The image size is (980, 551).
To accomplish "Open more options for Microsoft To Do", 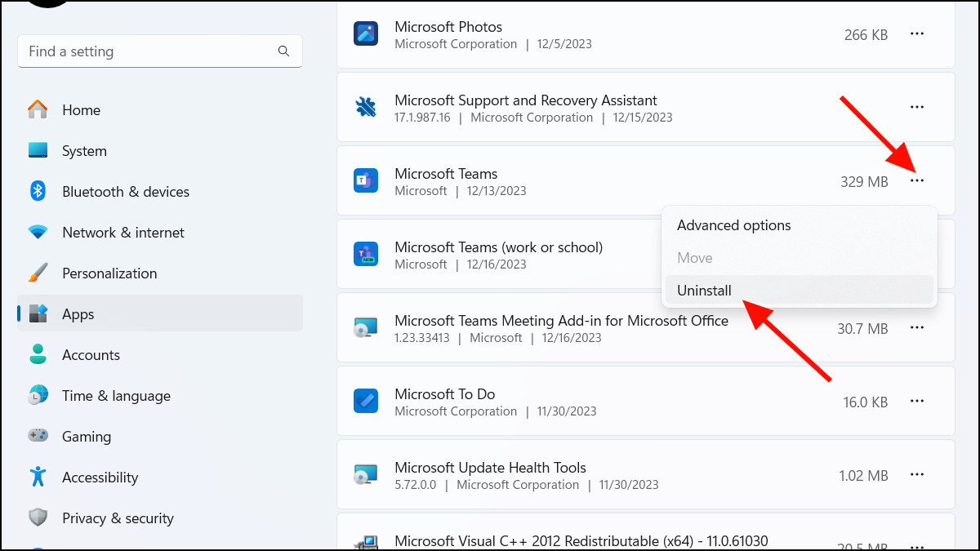I will (917, 401).
